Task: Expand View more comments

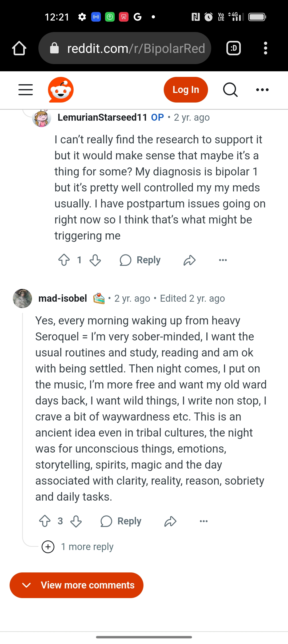Action: point(77,585)
